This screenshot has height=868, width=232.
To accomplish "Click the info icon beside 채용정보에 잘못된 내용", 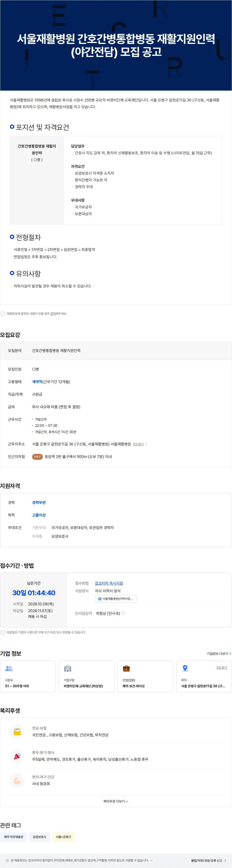I will [3, 314].
